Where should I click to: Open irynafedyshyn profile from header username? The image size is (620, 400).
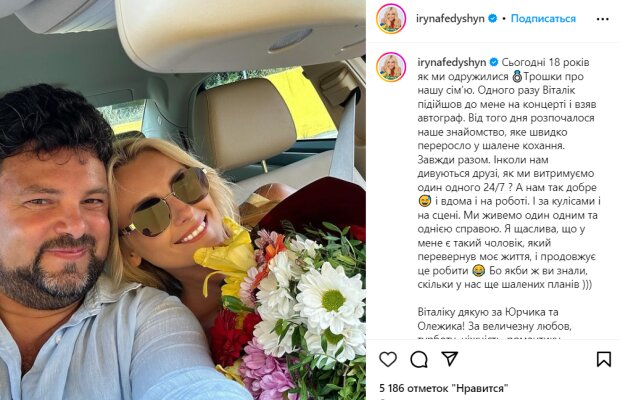(x=450, y=19)
